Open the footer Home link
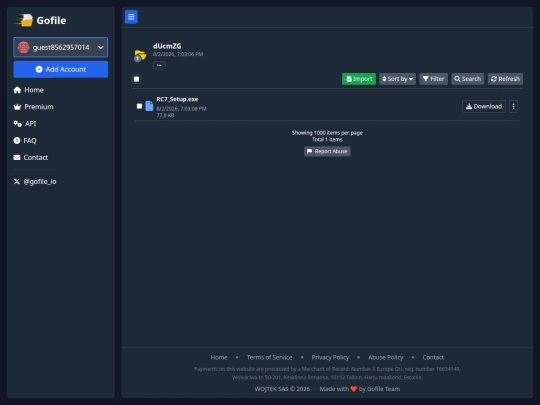This screenshot has width=540, height=405. click(219, 357)
